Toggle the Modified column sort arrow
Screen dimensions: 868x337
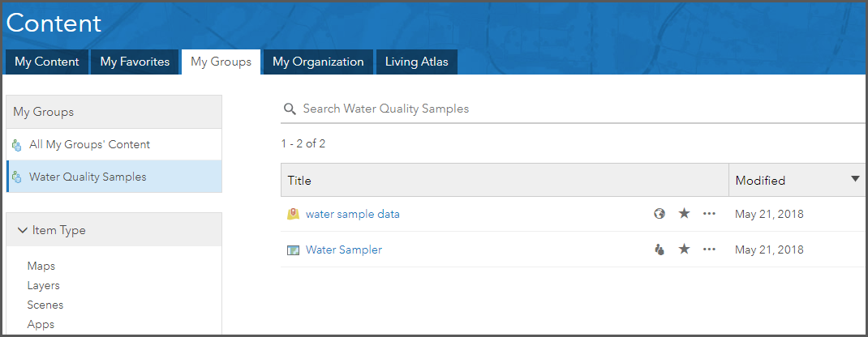pos(855,179)
